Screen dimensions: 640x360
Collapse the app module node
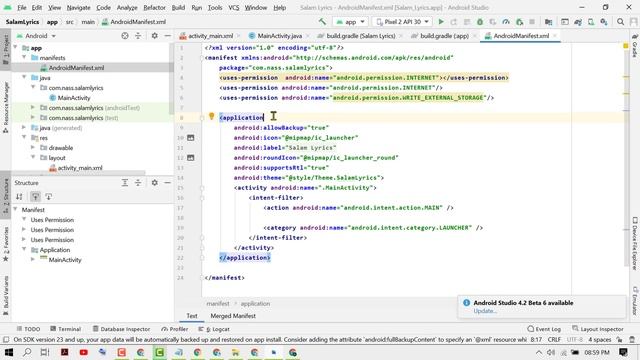click(16, 48)
